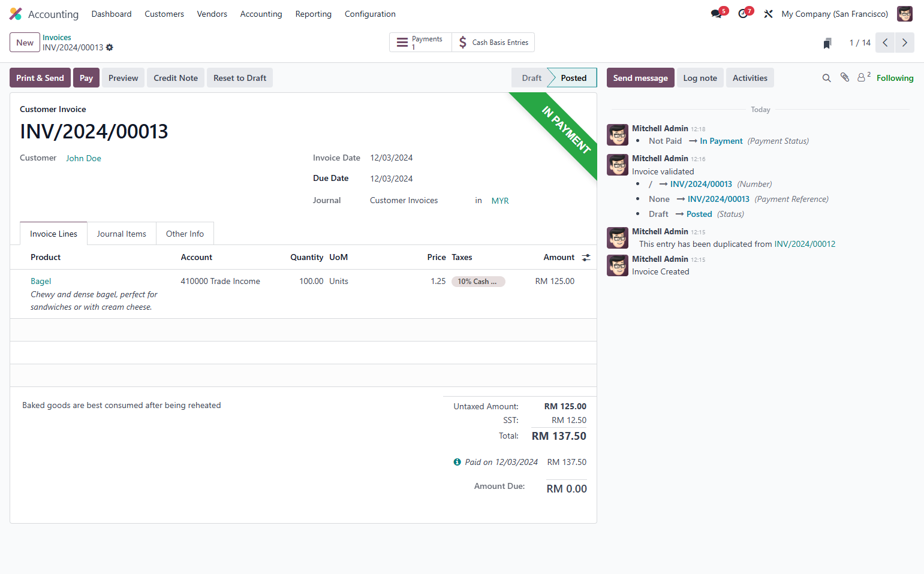Open INV/2024/00012 link in chatter
The width and height of the screenshot is (924, 574).
tap(805, 244)
